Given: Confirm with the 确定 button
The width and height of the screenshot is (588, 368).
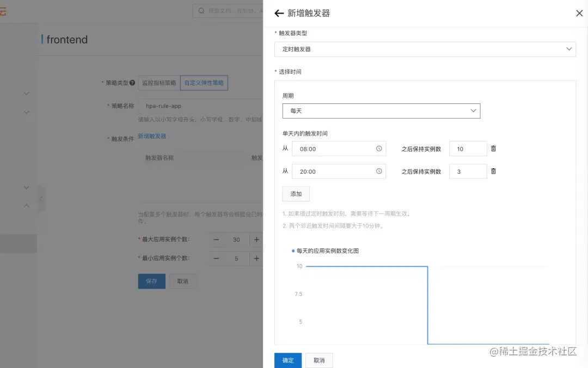Looking at the screenshot, I should click(288, 360).
